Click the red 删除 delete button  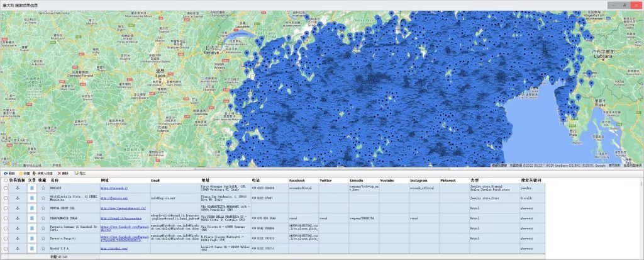pos(63,173)
